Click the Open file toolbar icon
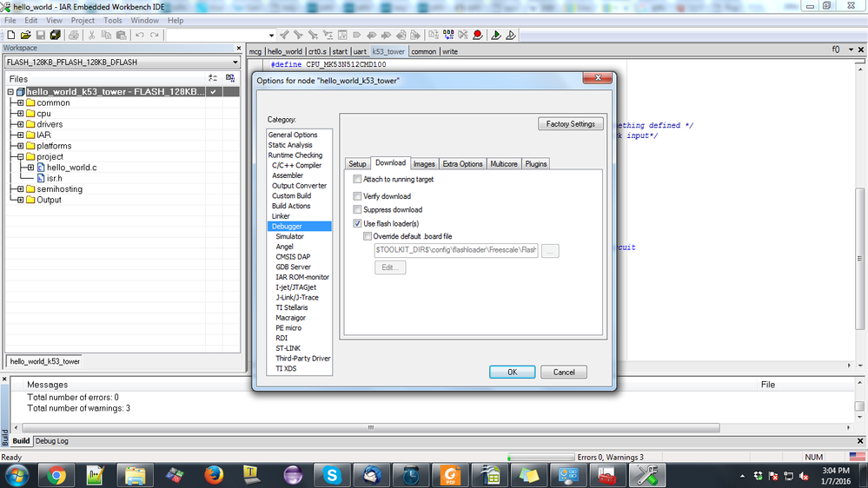 tap(25, 35)
